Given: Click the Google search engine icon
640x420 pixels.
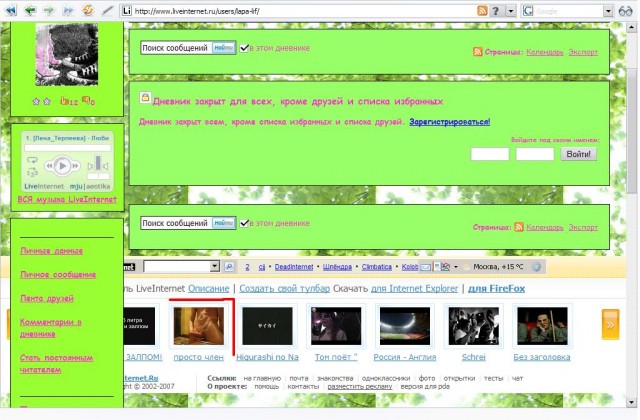Looking at the screenshot, I should tap(528, 11).
